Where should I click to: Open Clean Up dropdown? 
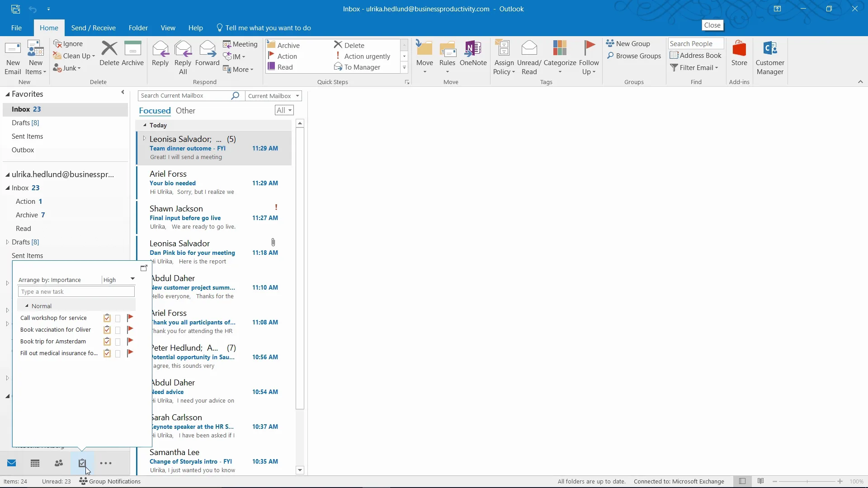[74, 56]
